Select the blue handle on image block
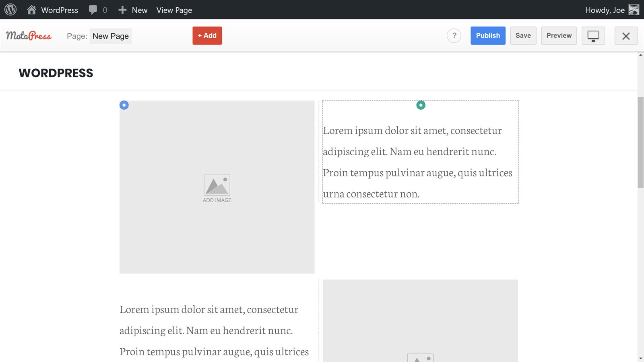The width and height of the screenshot is (644, 362). pyautogui.click(x=124, y=105)
